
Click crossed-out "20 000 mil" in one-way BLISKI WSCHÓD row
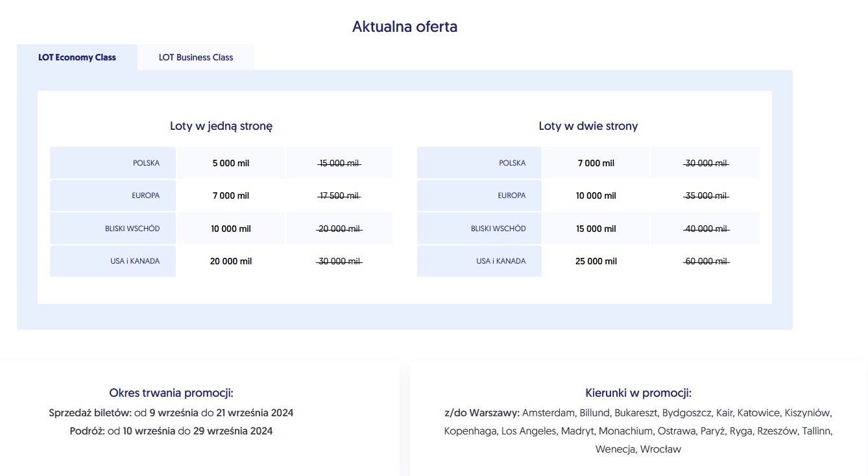click(x=339, y=229)
